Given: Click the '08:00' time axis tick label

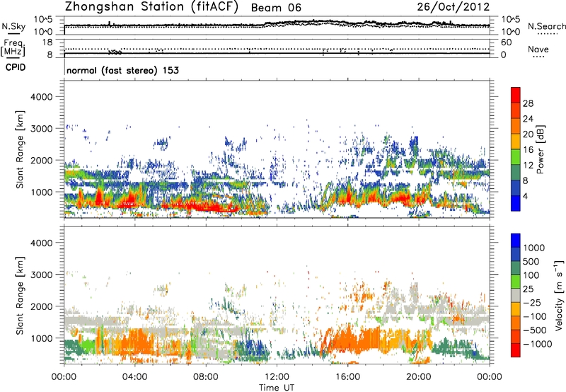Looking at the screenshot, I should (206, 377).
